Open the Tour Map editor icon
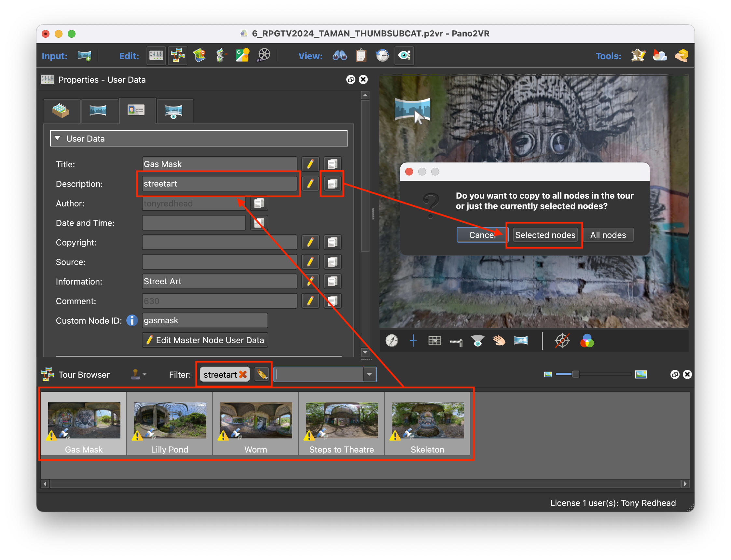 coord(199,56)
